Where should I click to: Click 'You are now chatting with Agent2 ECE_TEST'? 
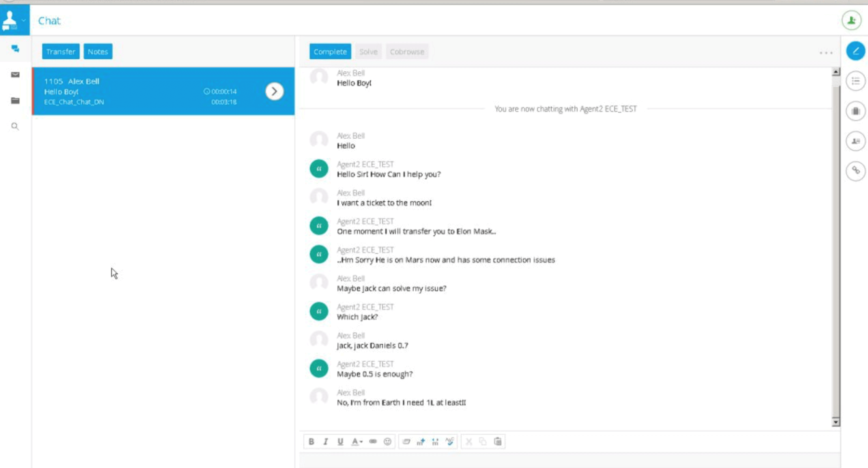pyautogui.click(x=565, y=109)
